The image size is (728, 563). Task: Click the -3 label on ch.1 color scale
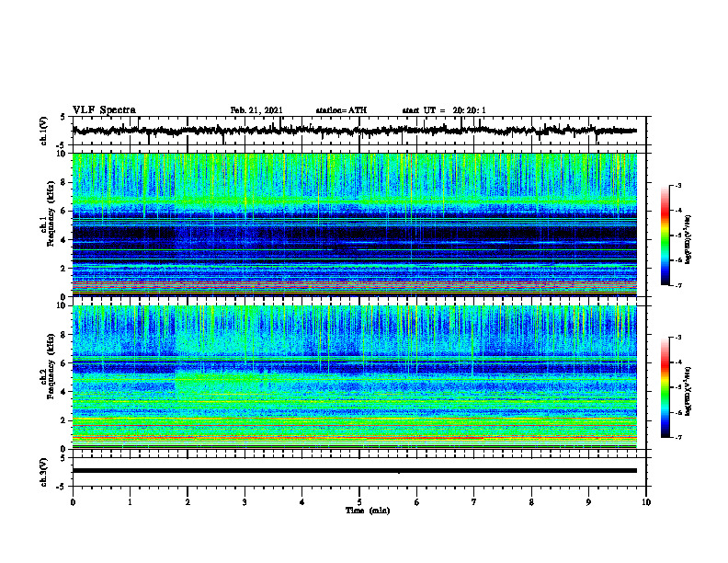pos(677,186)
